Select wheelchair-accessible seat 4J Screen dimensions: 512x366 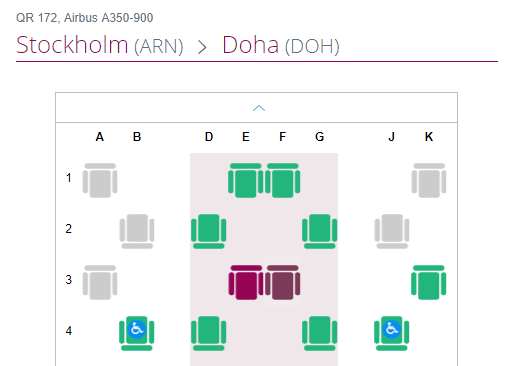(392, 333)
